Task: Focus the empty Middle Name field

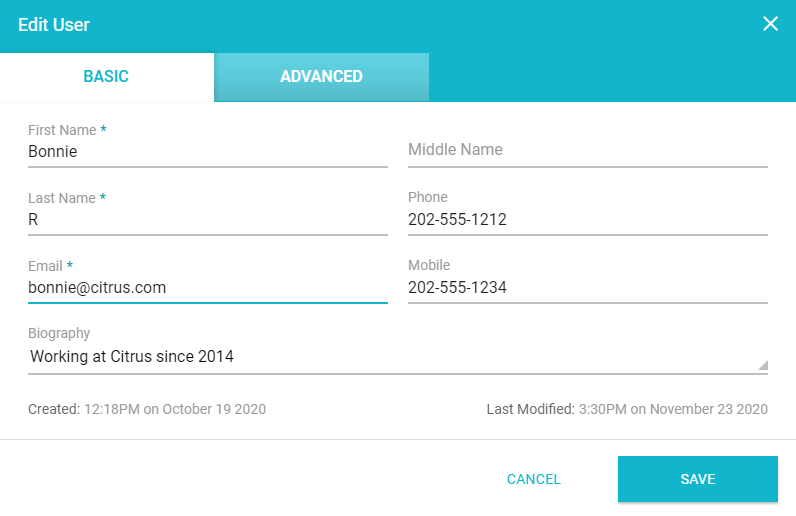Action: click(x=587, y=150)
